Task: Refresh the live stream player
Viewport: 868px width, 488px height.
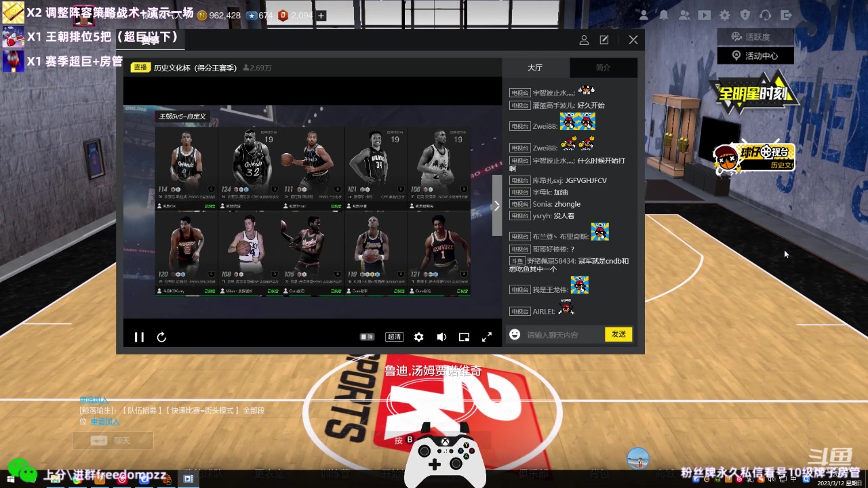Action: click(x=161, y=337)
